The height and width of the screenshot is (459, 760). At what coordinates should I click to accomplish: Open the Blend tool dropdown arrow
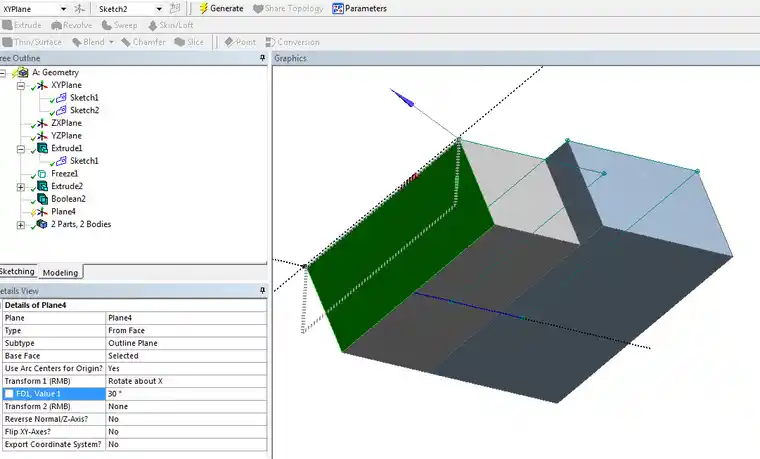111,42
